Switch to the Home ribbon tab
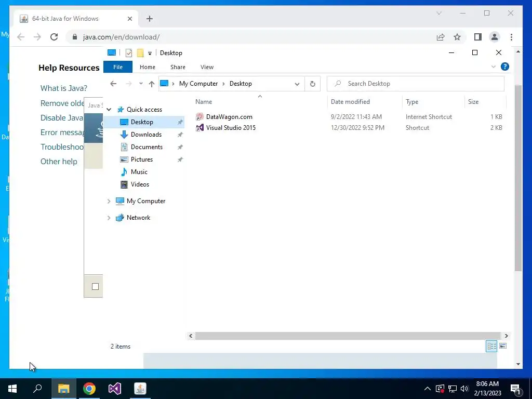The width and height of the screenshot is (532, 399). click(147, 67)
